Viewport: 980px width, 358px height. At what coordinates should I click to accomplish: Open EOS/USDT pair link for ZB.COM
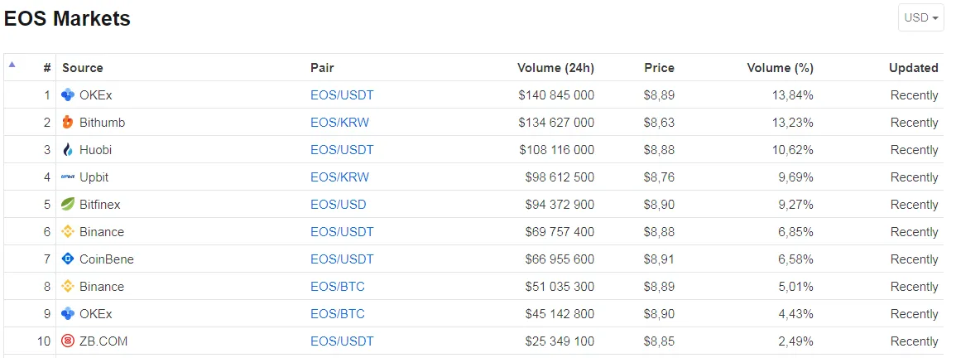pos(342,341)
